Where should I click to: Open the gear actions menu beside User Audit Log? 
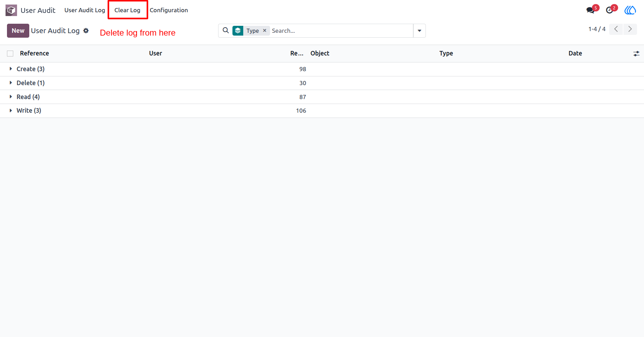86,31
